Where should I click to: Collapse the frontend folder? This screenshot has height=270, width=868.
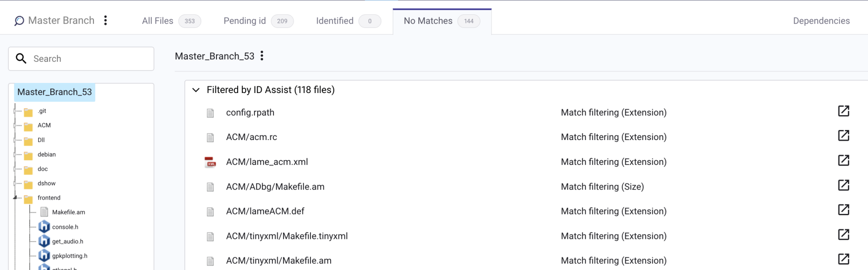[x=15, y=198]
